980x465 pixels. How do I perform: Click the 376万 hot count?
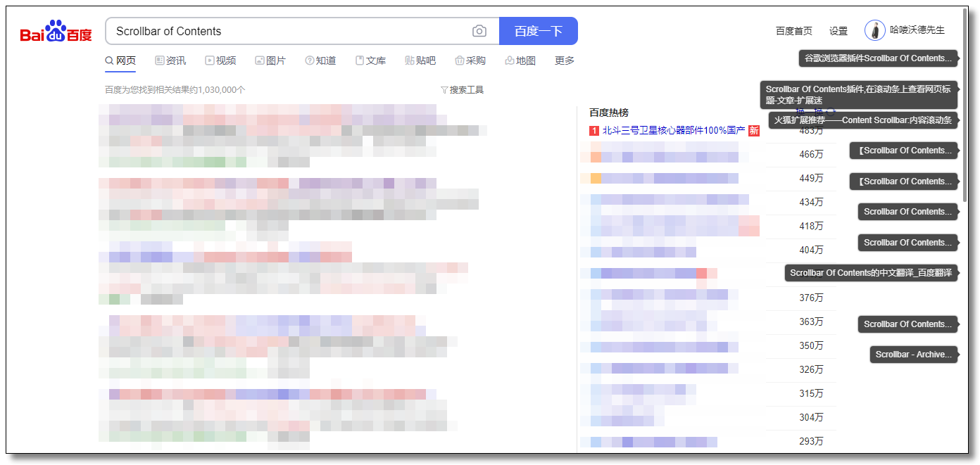[811, 298]
